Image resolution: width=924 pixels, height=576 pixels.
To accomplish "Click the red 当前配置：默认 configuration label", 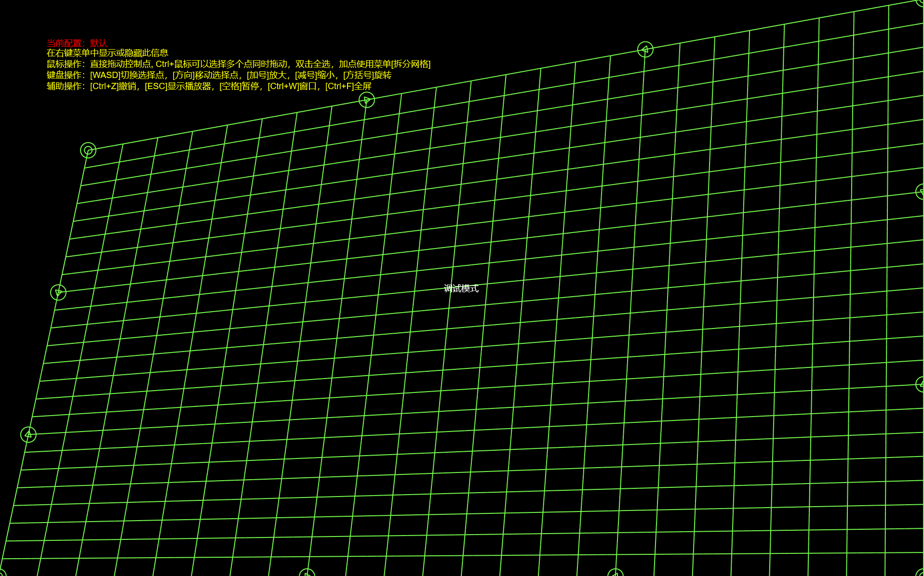I will 77,43.
